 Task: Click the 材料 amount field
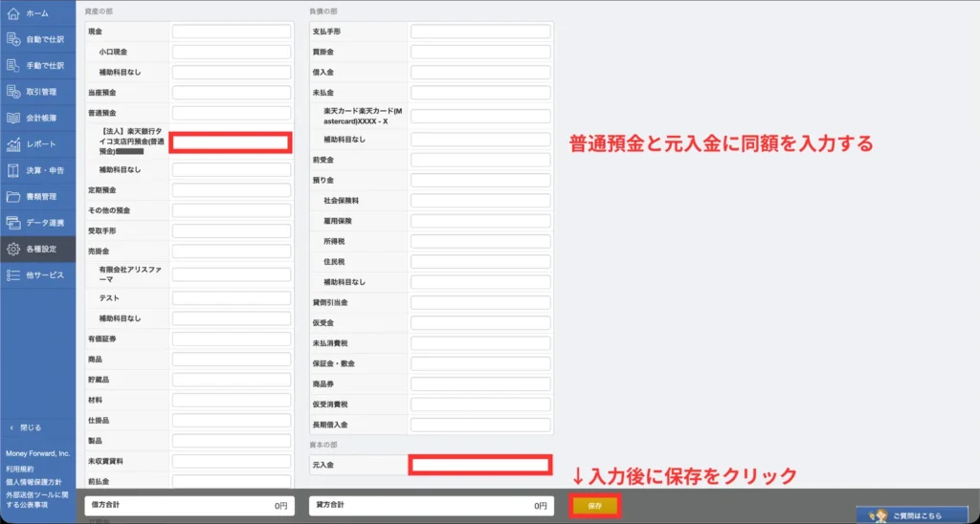[x=232, y=401]
